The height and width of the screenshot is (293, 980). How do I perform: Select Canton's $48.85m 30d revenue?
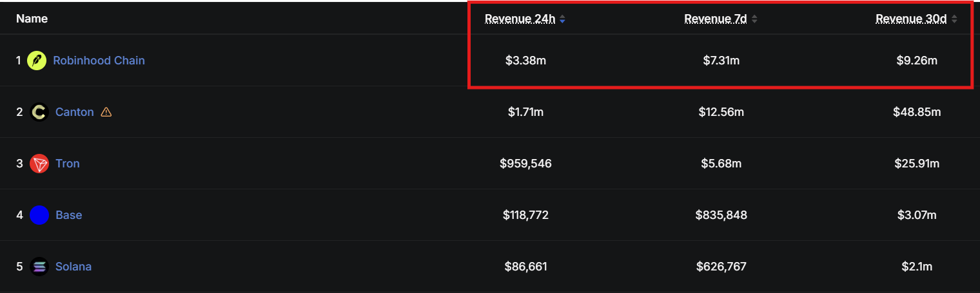pos(917,112)
